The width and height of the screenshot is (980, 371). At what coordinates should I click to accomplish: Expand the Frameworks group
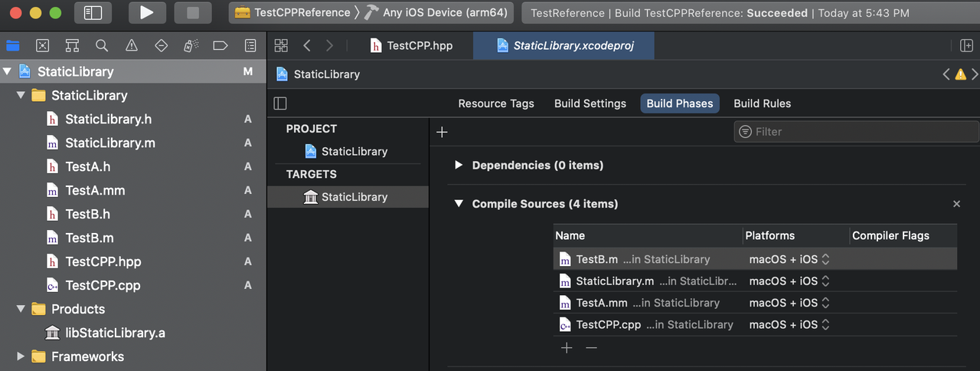click(21, 356)
